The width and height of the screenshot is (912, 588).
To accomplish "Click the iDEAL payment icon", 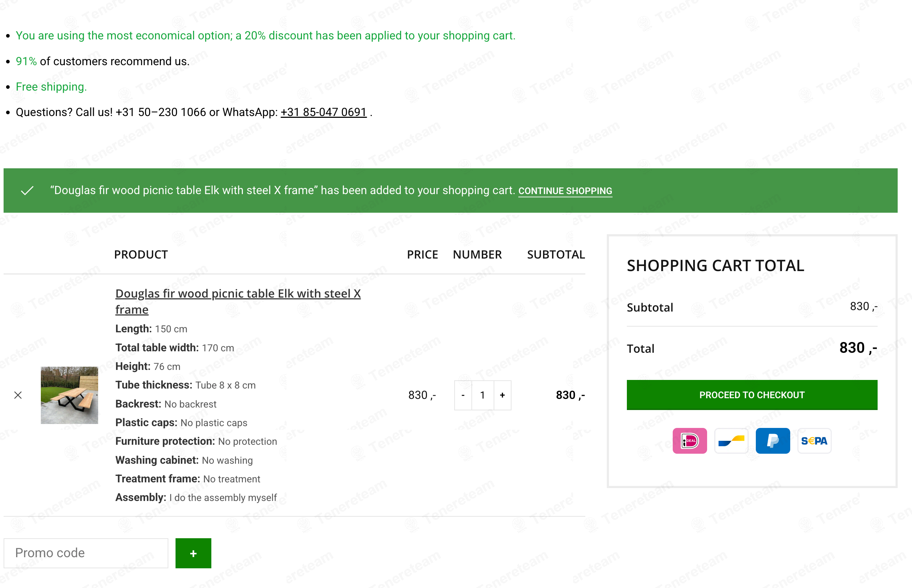I will click(x=689, y=440).
